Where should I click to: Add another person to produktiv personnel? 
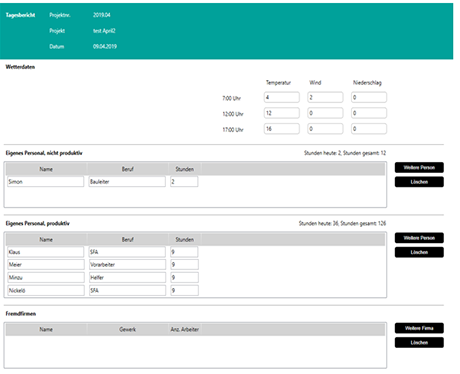coord(419,238)
